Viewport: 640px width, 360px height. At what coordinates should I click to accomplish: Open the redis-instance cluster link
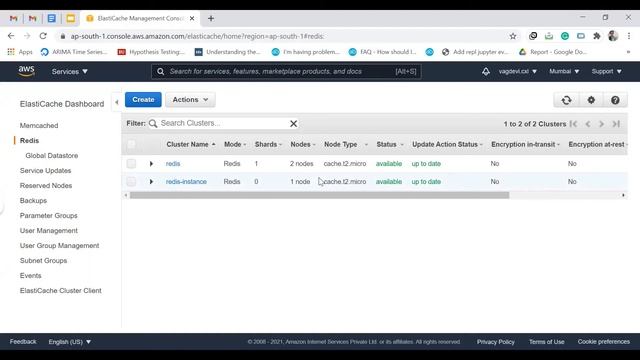pos(186,182)
